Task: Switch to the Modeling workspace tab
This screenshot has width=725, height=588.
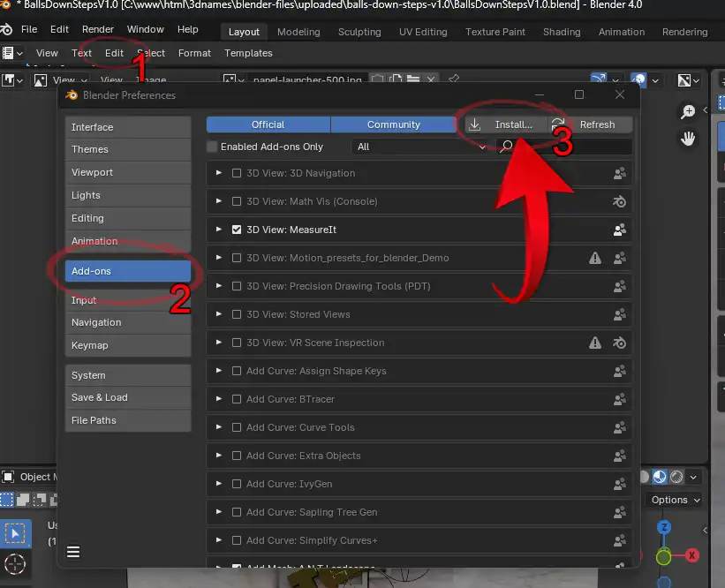Action: (x=298, y=32)
